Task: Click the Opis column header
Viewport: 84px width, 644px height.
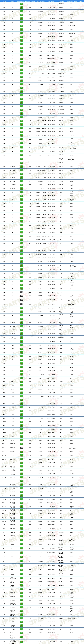Action: tap(80, 1)
